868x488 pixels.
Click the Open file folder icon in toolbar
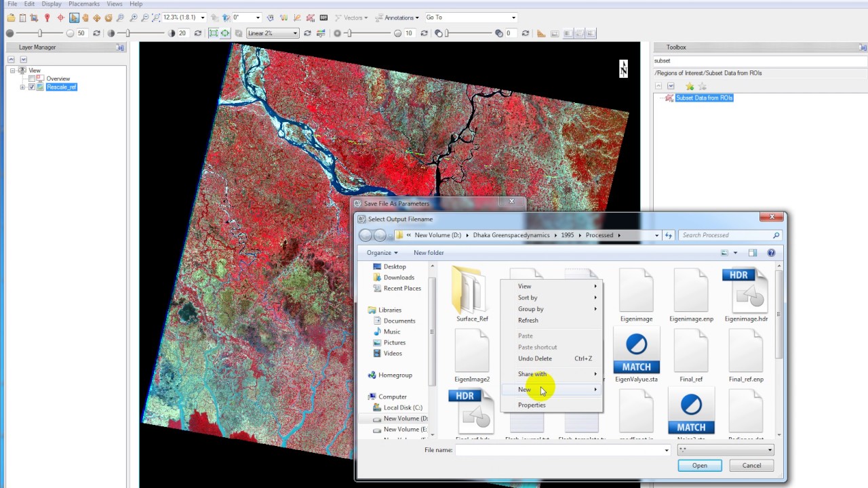[x=11, y=18]
